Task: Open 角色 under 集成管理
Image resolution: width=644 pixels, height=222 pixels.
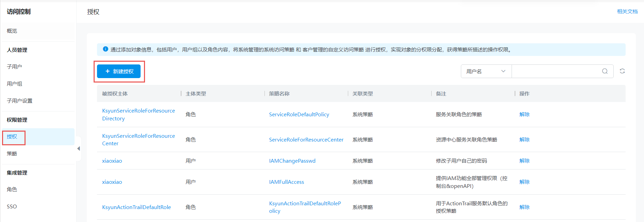Action: coord(12,190)
